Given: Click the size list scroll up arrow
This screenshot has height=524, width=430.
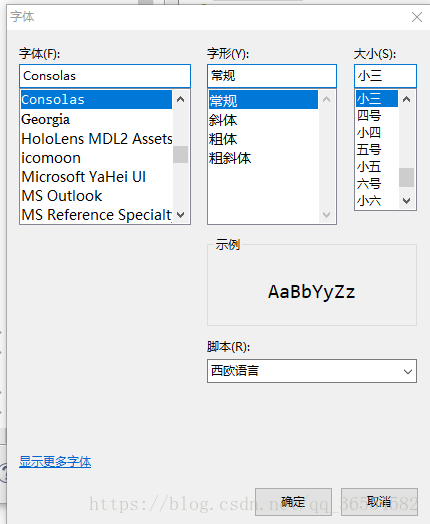Looking at the screenshot, I should pyautogui.click(x=407, y=99).
